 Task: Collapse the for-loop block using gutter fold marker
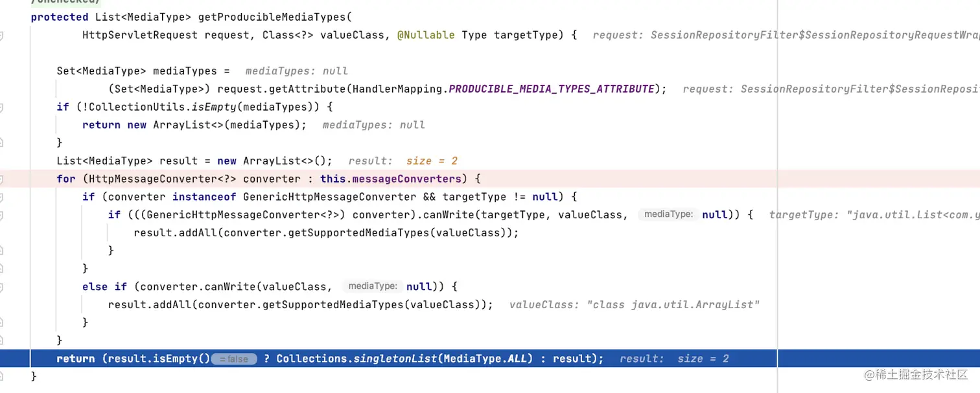[x=1, y=179]
